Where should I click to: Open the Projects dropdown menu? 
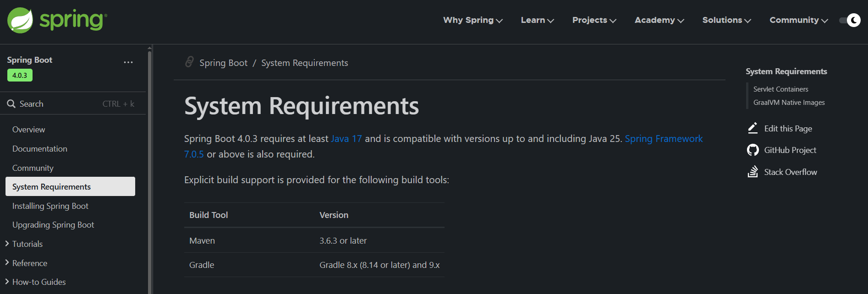point(594,20)
